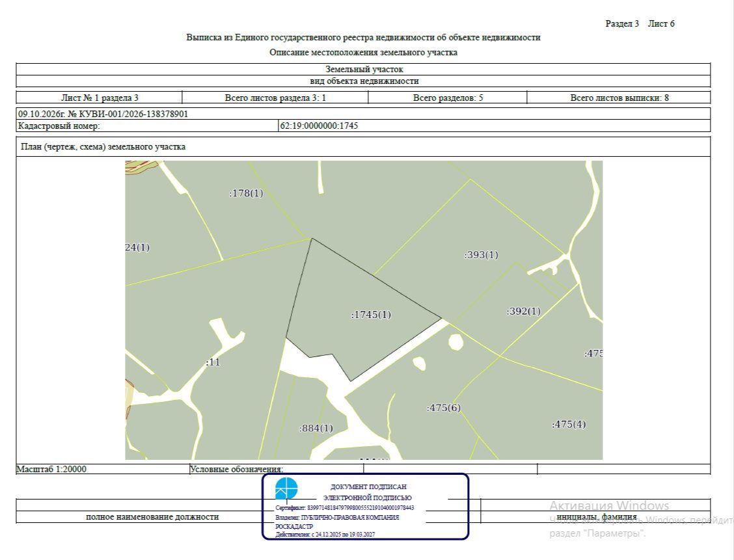Click the "вид объекта недвижимости" caption row
Viewport: 734px width, 560px height.
point(363,81)
